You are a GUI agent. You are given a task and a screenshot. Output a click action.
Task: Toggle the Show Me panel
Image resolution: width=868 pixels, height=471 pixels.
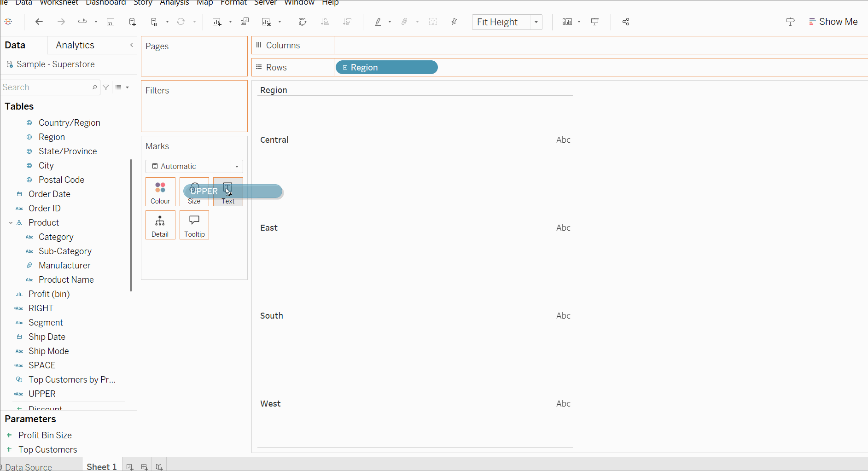click(833, 22)
